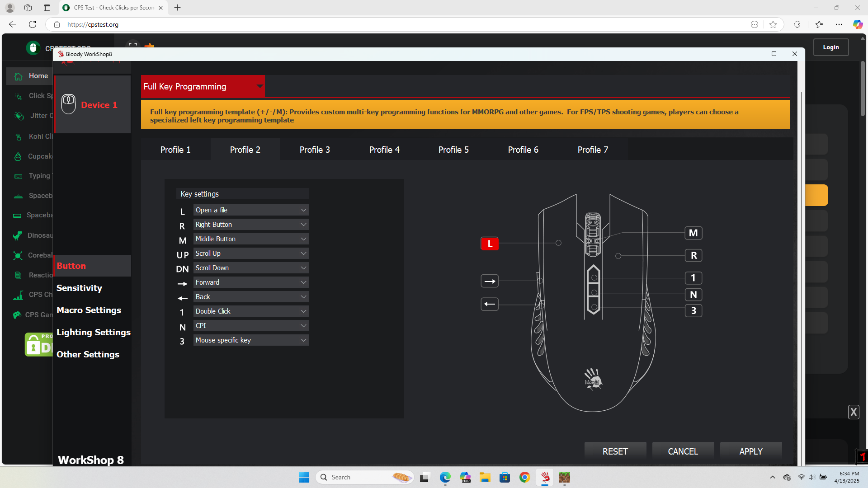Open the Lighting Settings section
Image resolution: width=868 pixels, height=488 pixels.
[93, 332]
